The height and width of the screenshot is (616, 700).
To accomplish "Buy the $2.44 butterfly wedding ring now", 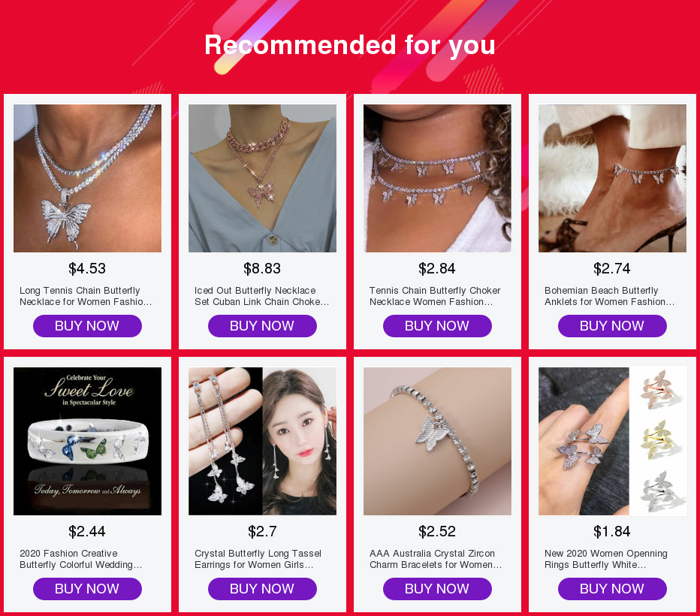I will point(87,589).
